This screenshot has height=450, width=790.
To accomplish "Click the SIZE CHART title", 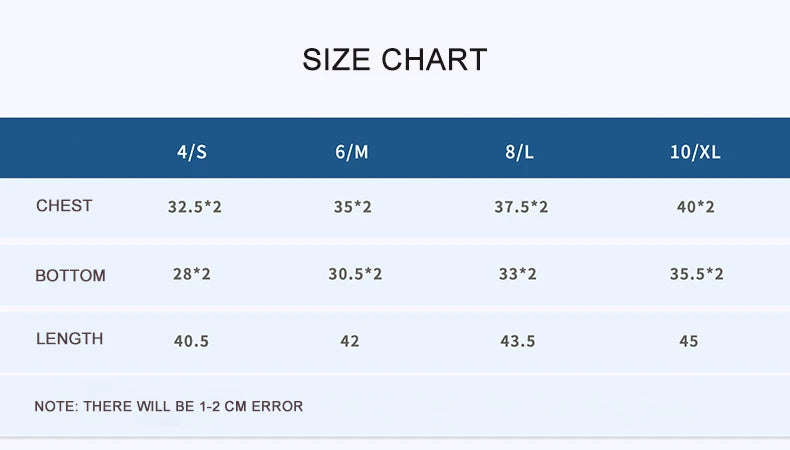I will tap(394, 60).
